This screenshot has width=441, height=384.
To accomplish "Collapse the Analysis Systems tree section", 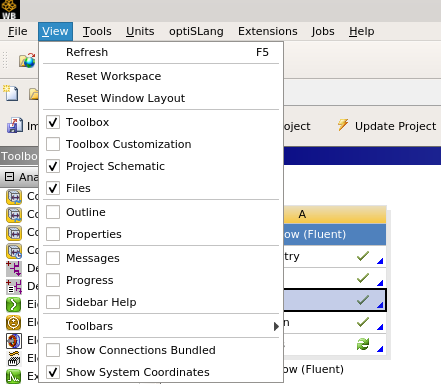I will coord(10,177).
